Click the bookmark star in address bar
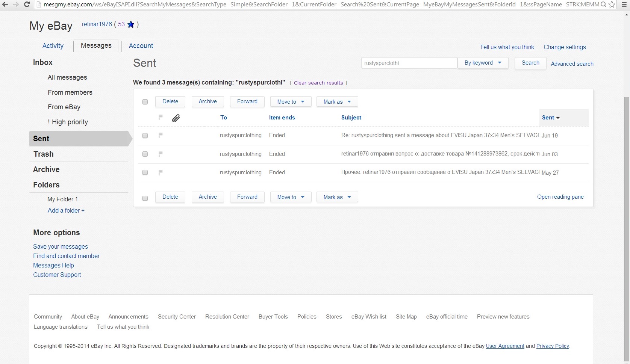Viewport: 630px width, 364px height. [612, 5]
